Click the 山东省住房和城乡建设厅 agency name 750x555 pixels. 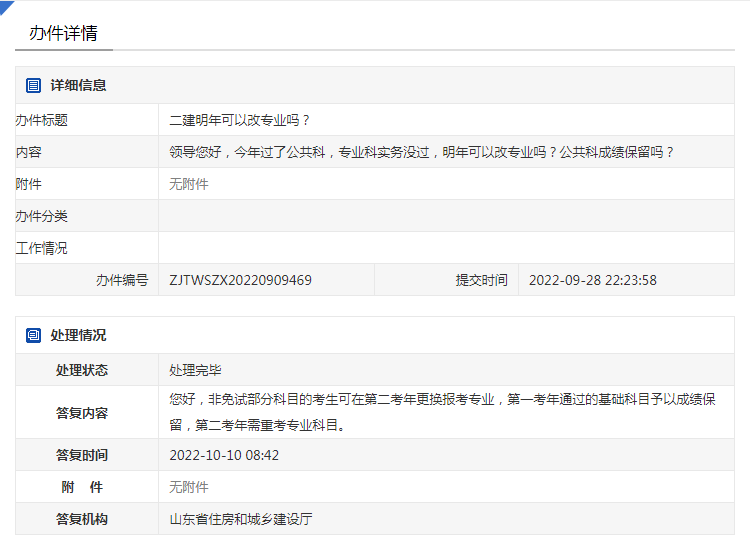(x=241, y=519)
